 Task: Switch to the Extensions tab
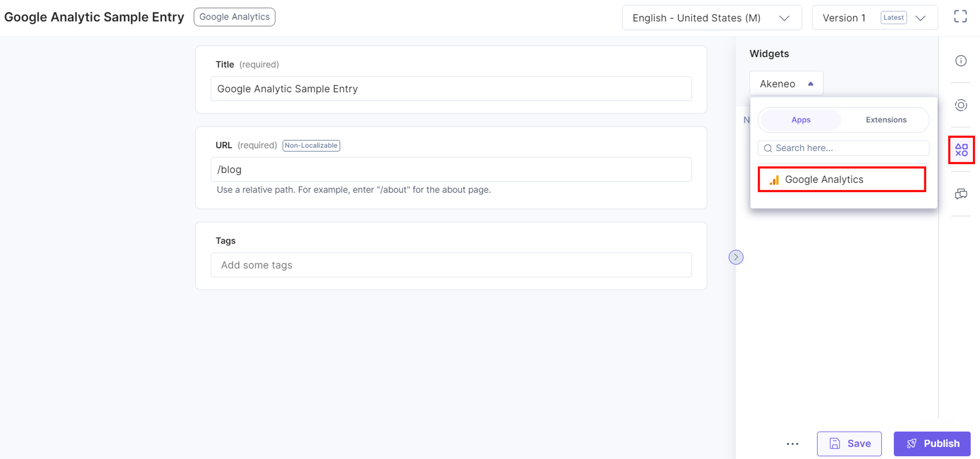[886, 120]
